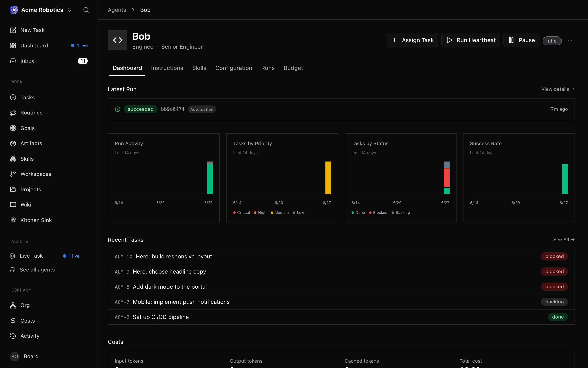Click the Routines loop icon
Image resolution: width=588 pixels, height=368 pixels.
[x=13, y=113]
